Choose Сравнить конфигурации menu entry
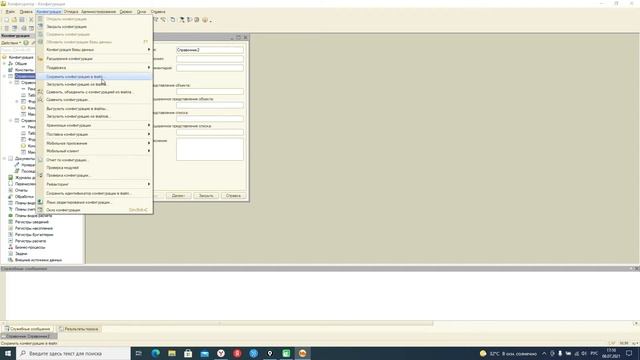 point(95,100)
